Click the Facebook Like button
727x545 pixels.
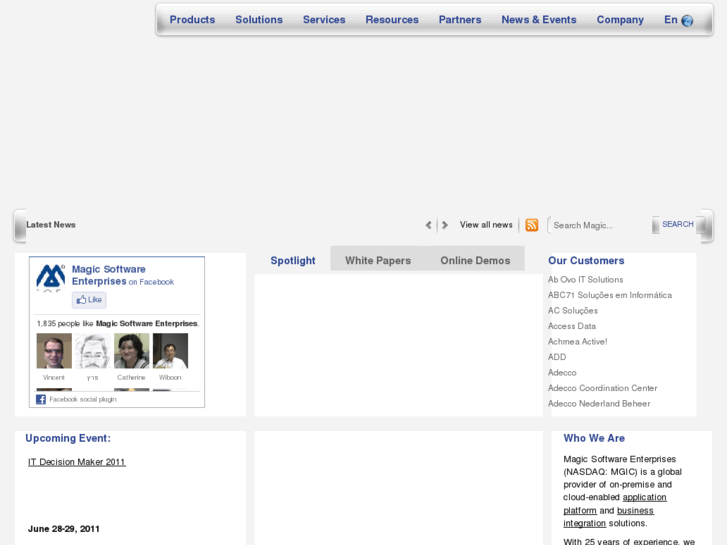tap(89, 300)
